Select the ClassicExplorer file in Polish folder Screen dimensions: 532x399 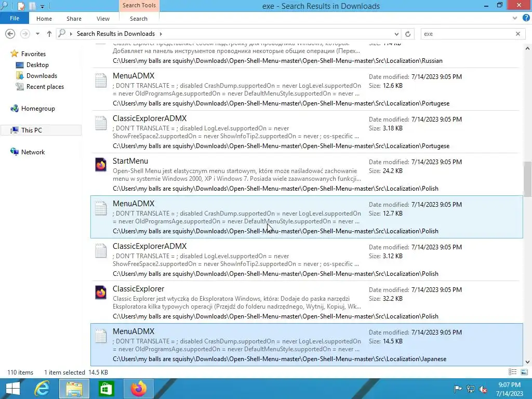pyautogui.click(x=307, y=302)
